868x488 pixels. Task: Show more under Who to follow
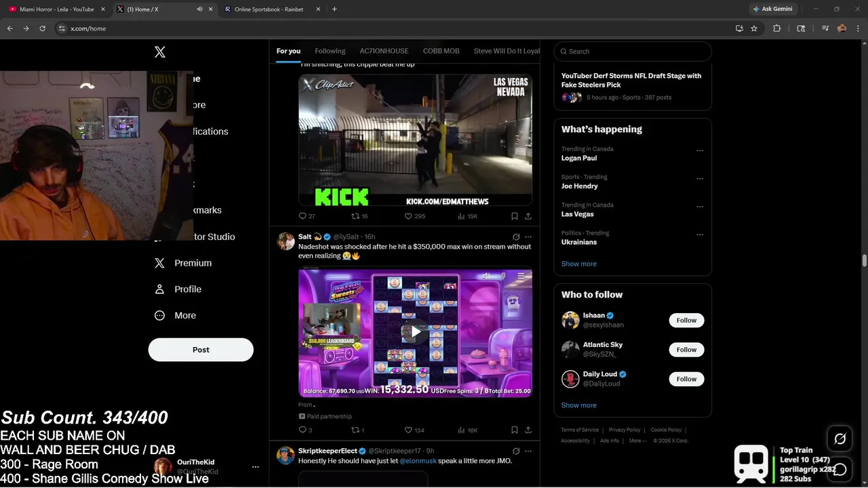(579, 405)
